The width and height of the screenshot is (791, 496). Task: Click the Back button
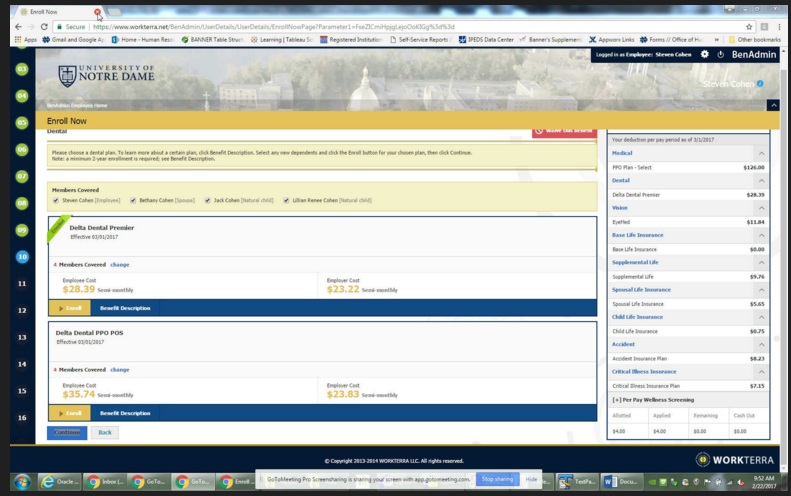point(104,432)
